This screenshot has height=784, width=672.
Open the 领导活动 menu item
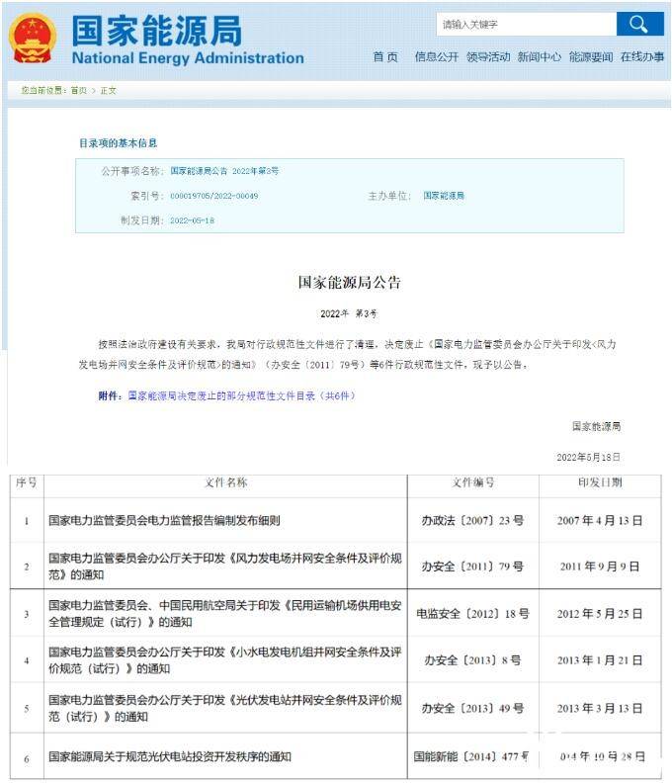(488, 57)
